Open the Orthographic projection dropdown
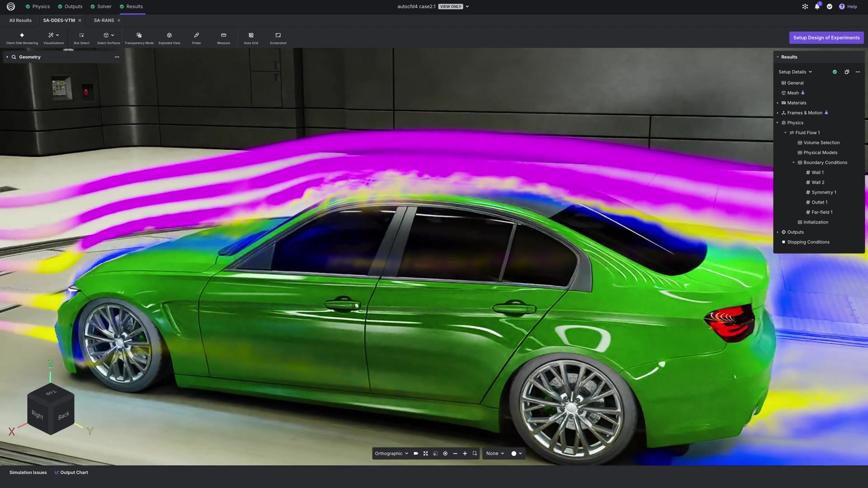 pos(392,454)
